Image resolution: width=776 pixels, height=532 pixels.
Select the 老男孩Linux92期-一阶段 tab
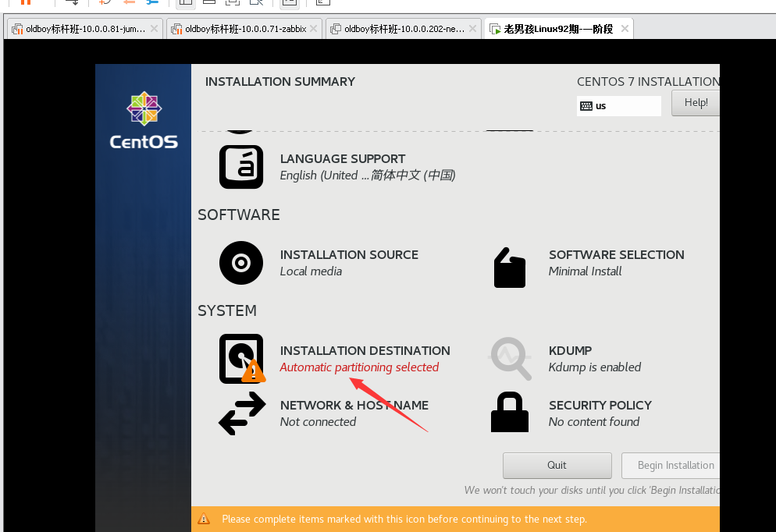[x=559, y=29]
